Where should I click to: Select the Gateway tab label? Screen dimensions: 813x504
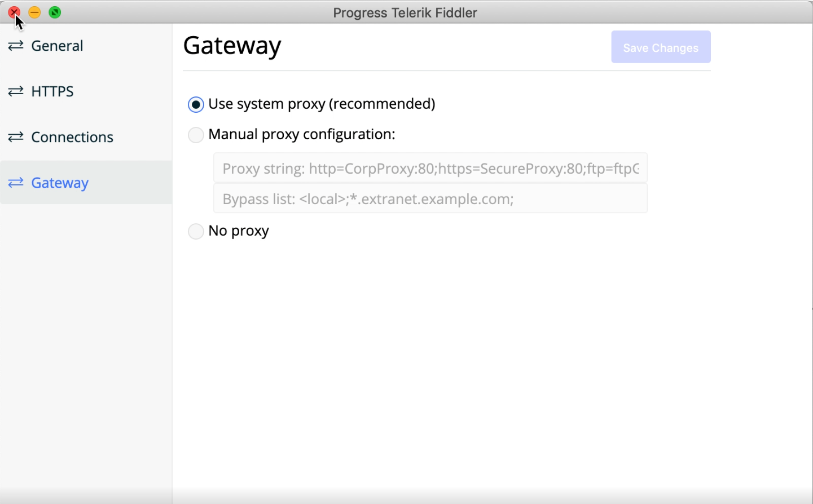pyautogui.click(x=60, y=183)
